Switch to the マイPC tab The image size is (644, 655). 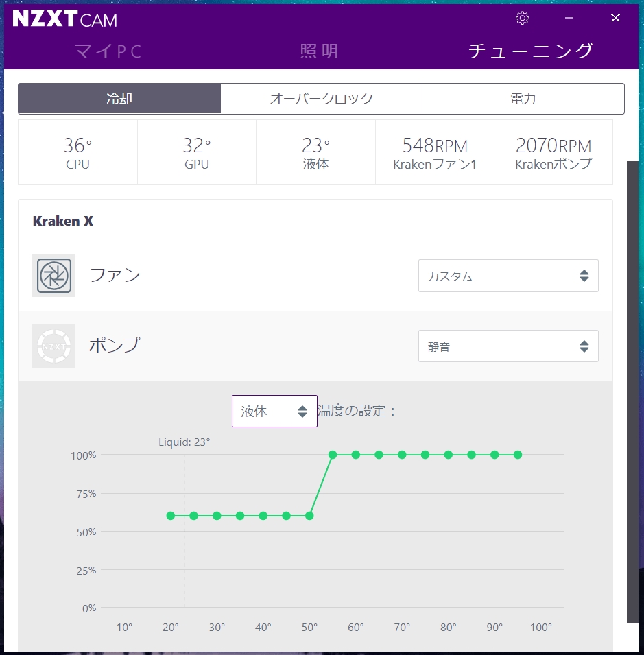[x=108, y=52]
